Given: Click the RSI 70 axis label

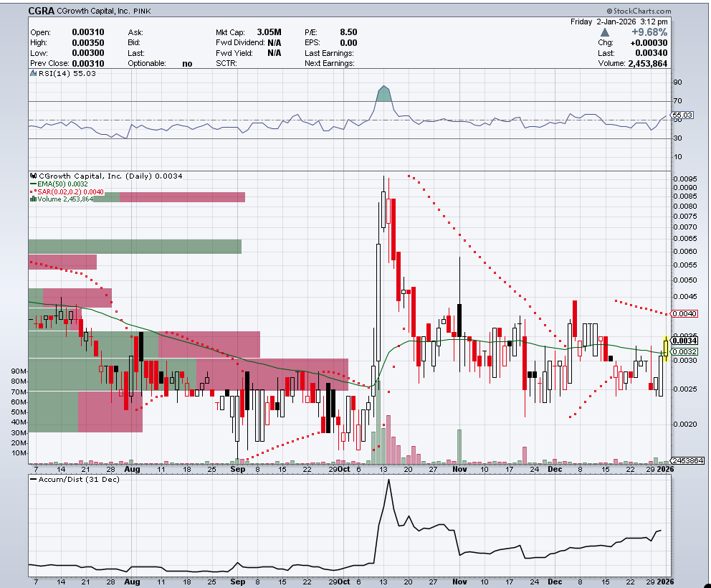Looking at the screenshot, I should click(x=677, y=100).
